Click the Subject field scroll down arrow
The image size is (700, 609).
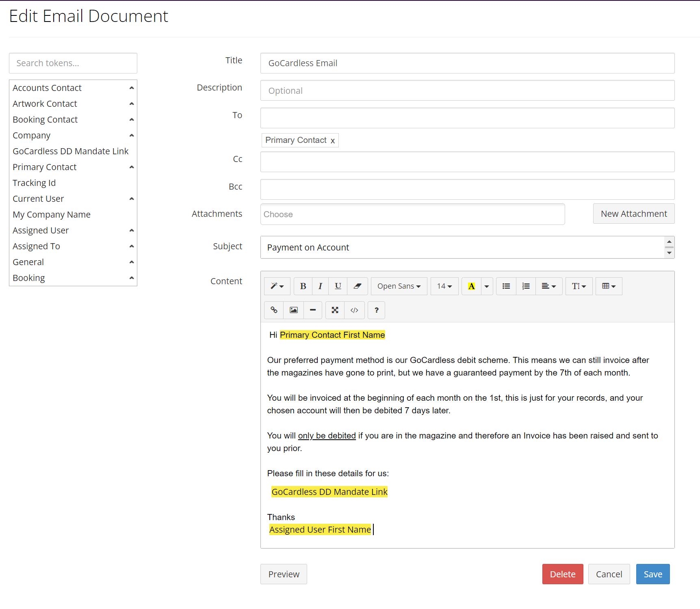[x=669, y=253]
